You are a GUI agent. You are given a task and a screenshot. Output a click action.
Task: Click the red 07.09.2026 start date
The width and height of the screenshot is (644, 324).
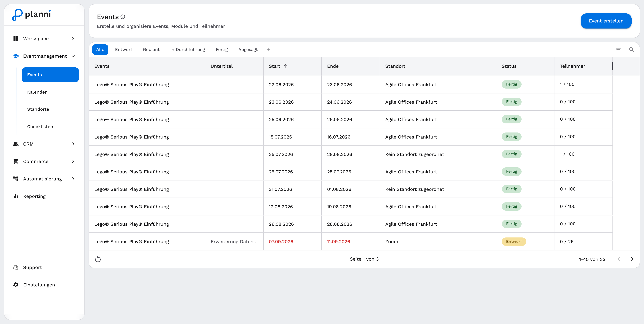[x=281, y=241]
